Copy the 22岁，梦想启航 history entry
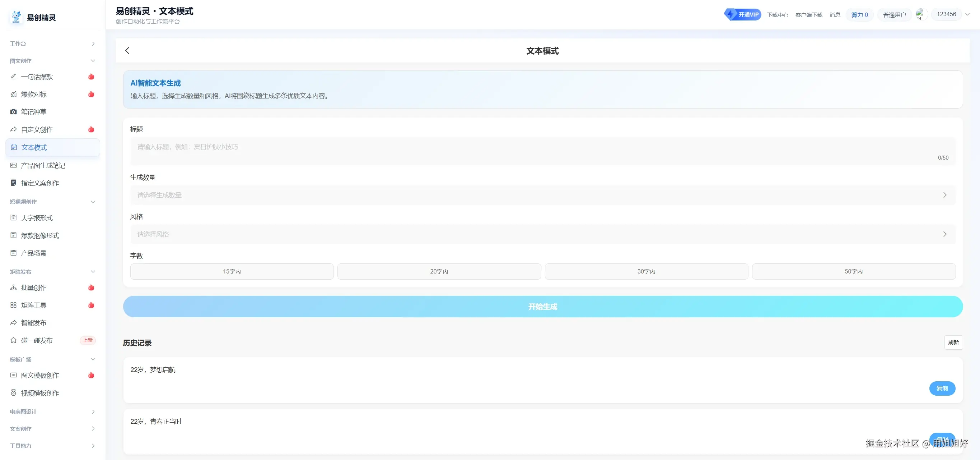980x460 pixels. [x=942, y=388]
